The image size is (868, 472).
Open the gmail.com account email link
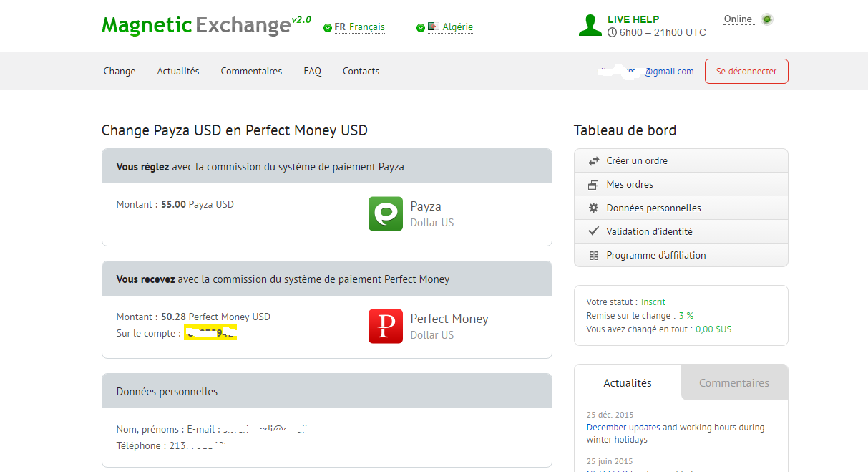pos(646,71)
